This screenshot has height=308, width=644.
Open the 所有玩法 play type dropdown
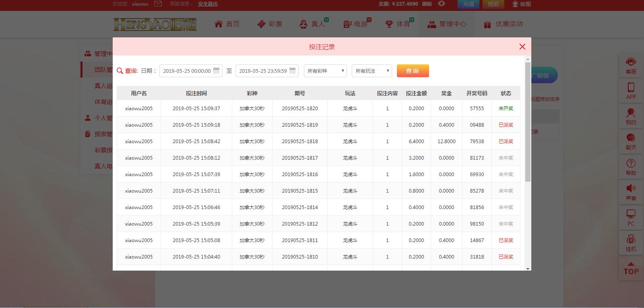(372, 71)
